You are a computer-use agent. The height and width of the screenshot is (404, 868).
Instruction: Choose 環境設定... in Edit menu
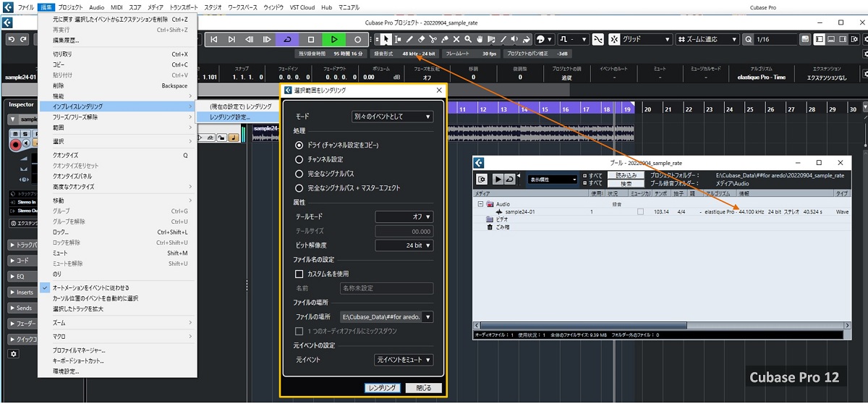(116, 371)
